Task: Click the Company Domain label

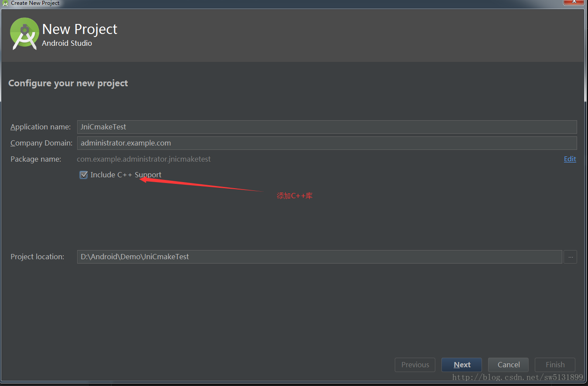Action: click(x=41, y=143)
